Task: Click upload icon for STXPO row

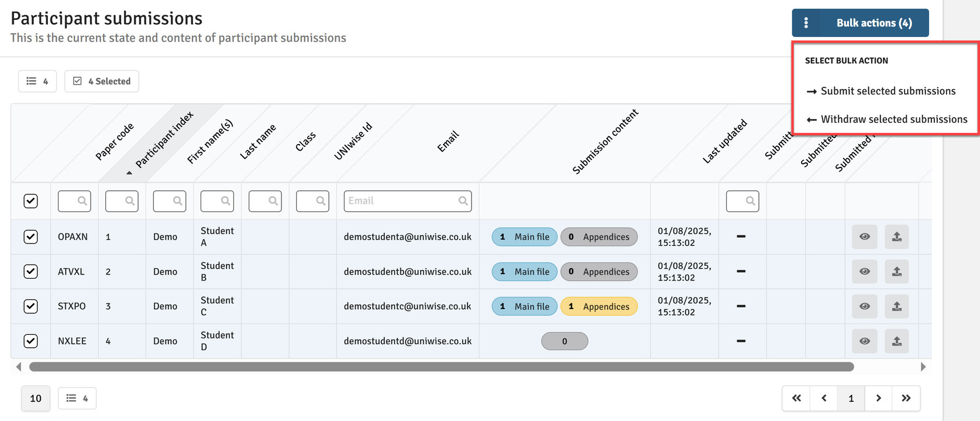Action: pyautogui.click(x=896, y=306)
